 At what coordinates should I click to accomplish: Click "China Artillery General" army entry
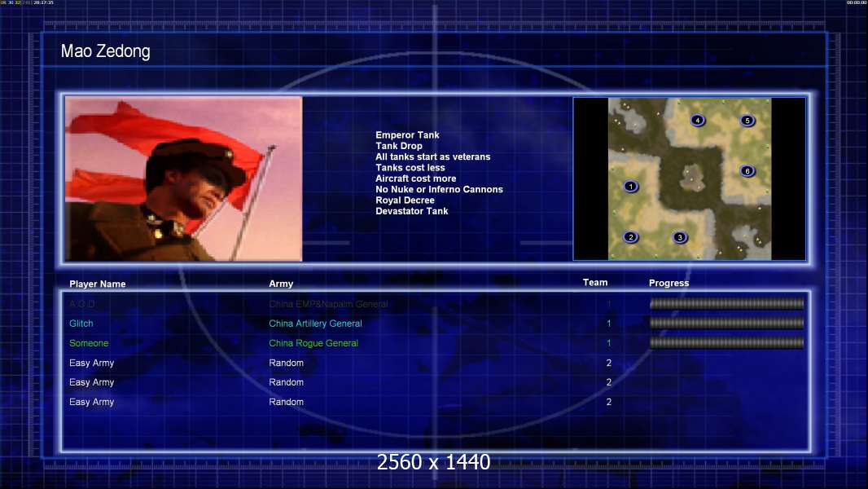[316, 324]
